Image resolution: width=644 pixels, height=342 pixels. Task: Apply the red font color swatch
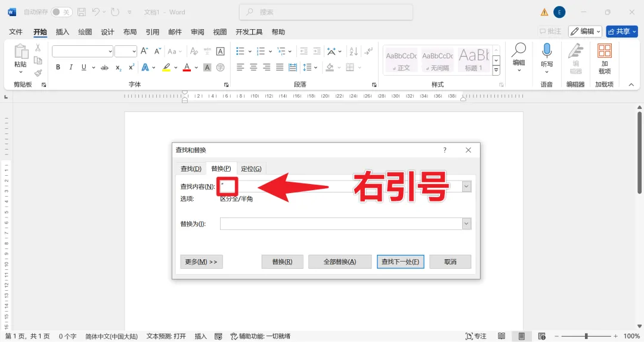[x=187, y=67]
